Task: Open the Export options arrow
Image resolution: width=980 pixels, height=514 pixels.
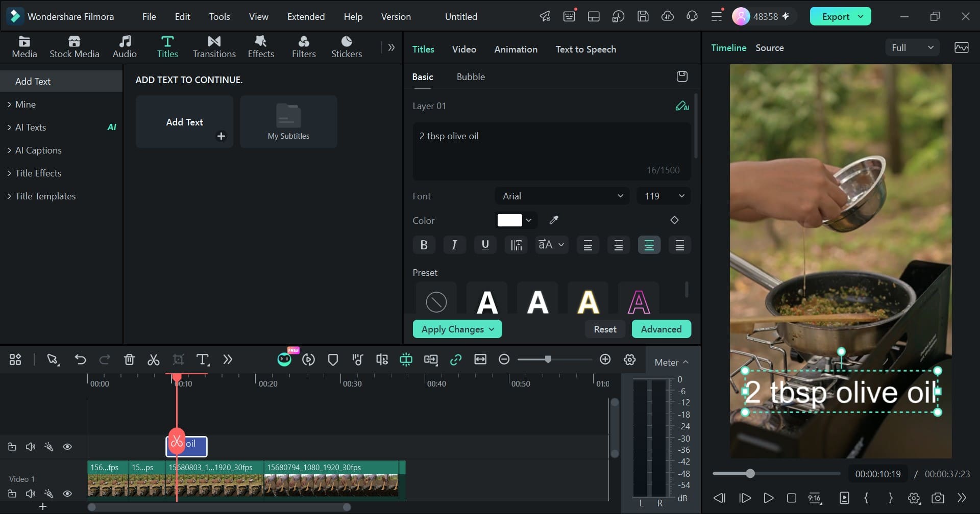Action: click(861, 16)
